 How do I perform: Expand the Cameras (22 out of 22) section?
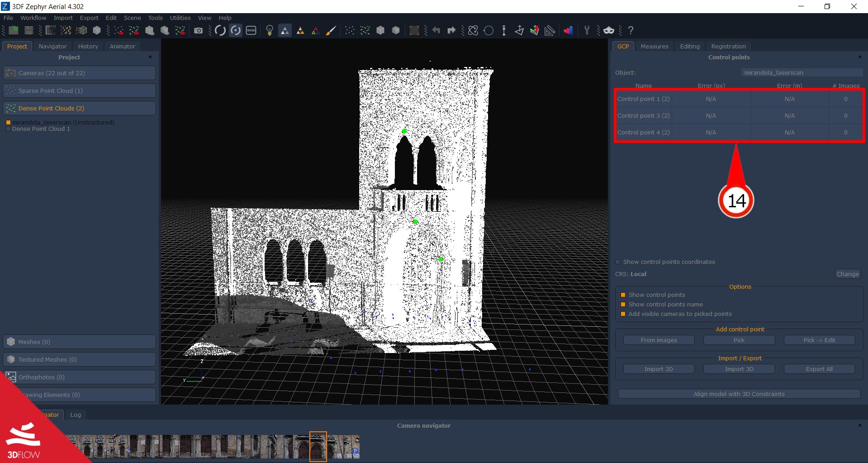[x=79, y=73]
